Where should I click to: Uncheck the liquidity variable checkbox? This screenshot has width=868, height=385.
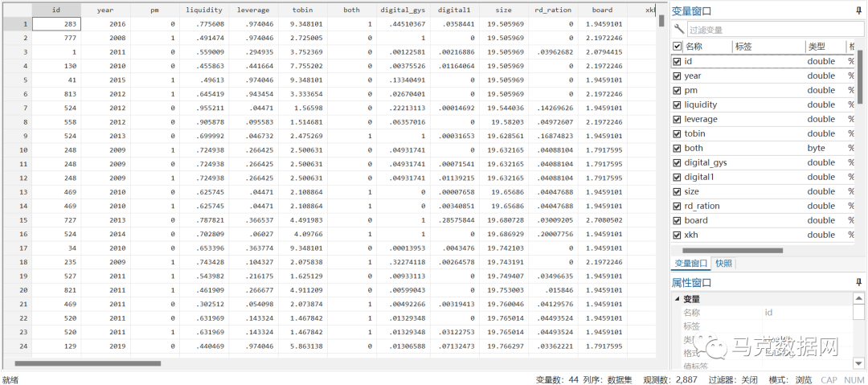(x=677, y=104)
